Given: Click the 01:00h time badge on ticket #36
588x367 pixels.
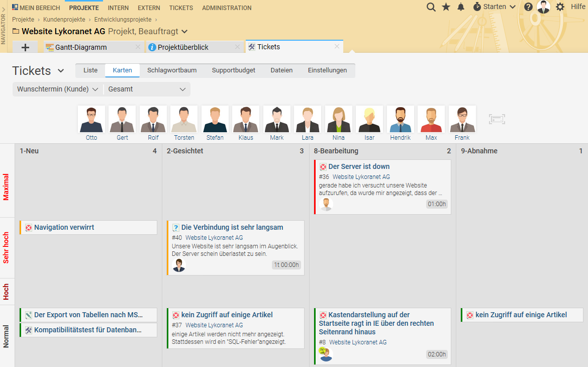Looking at the screenshot, I should tap(437, 204).
